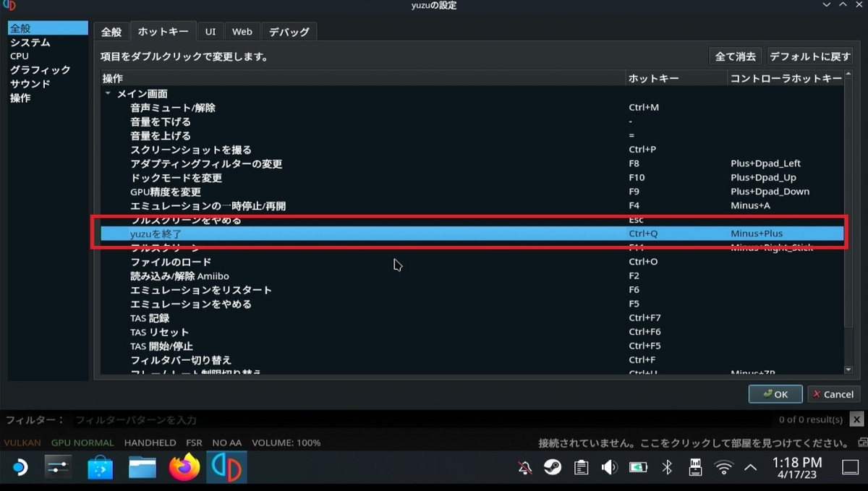Select the 音量を上げる row
868x491 pixels.
coord(472,136)
